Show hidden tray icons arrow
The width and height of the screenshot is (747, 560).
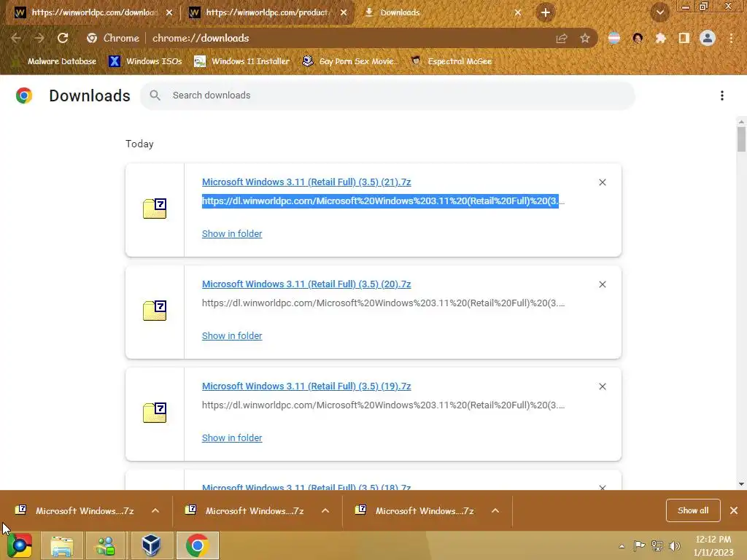pos(622,546)
